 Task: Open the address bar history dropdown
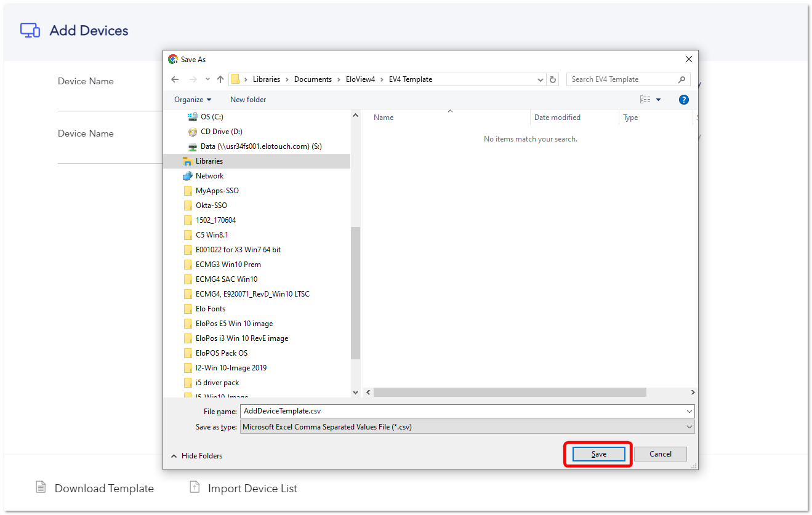tap(541, 79)
